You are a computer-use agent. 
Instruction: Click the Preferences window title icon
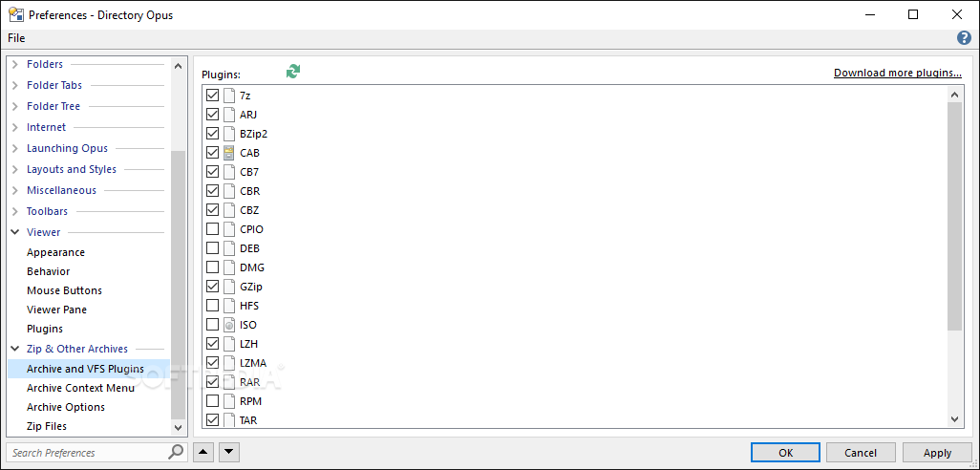pos(15,15)
